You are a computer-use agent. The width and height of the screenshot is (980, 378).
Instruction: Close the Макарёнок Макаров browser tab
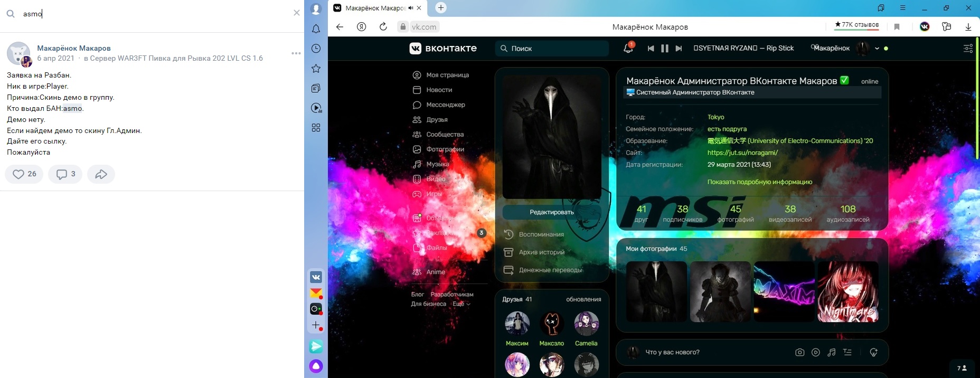pyautogui.click(x=419, y=8)
